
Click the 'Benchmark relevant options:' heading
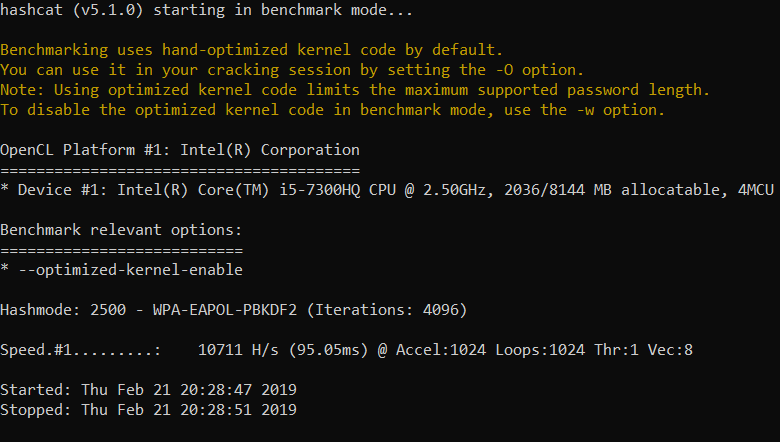pyautogui.click(x=122, y=230)
